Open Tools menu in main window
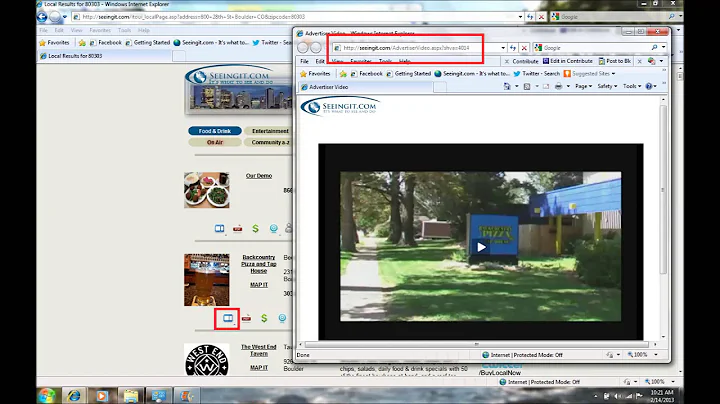Screen dimensions: 720x404 pyautogui.click(x=124, y=30)
